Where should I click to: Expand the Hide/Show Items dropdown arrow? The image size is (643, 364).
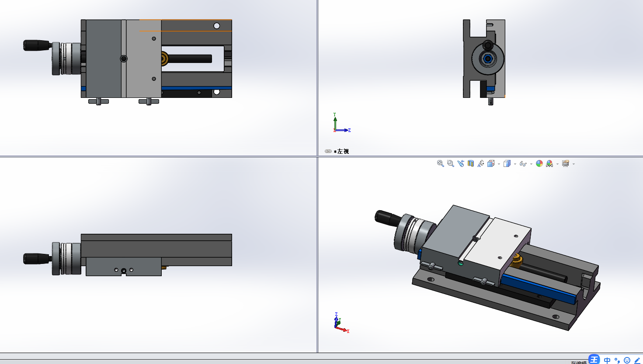(x=531, y=164)
